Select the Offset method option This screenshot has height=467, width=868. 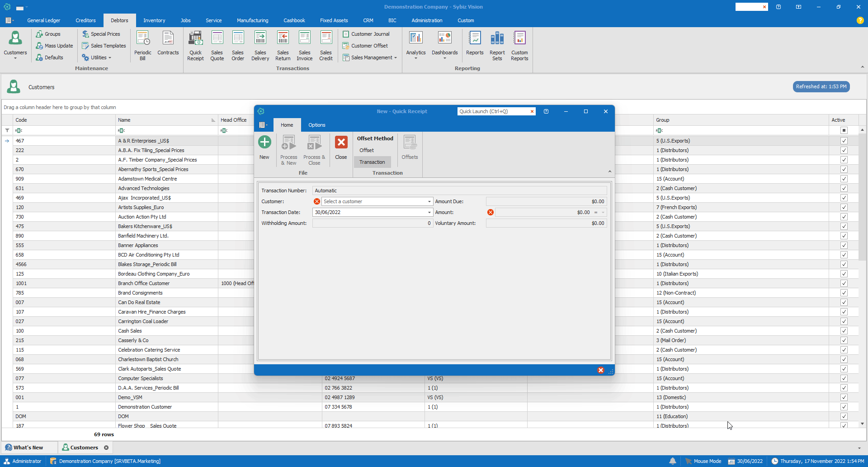pyautogui.click(x=367, y=150)
